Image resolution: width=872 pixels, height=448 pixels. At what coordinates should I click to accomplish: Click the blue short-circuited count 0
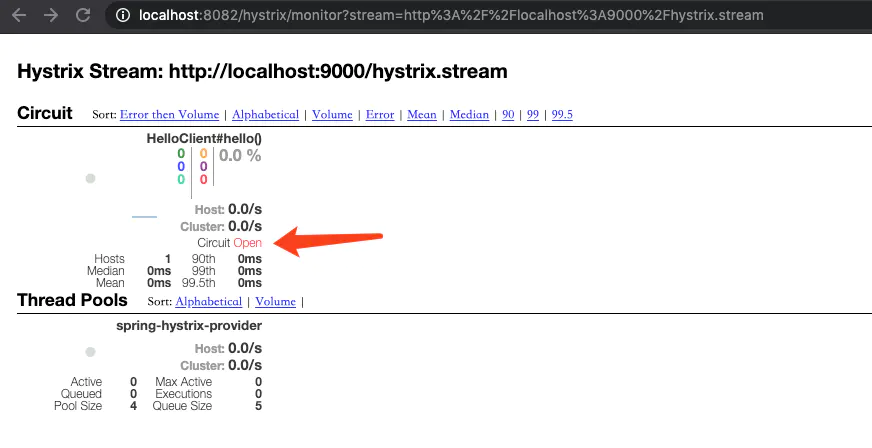click(181, 167)
